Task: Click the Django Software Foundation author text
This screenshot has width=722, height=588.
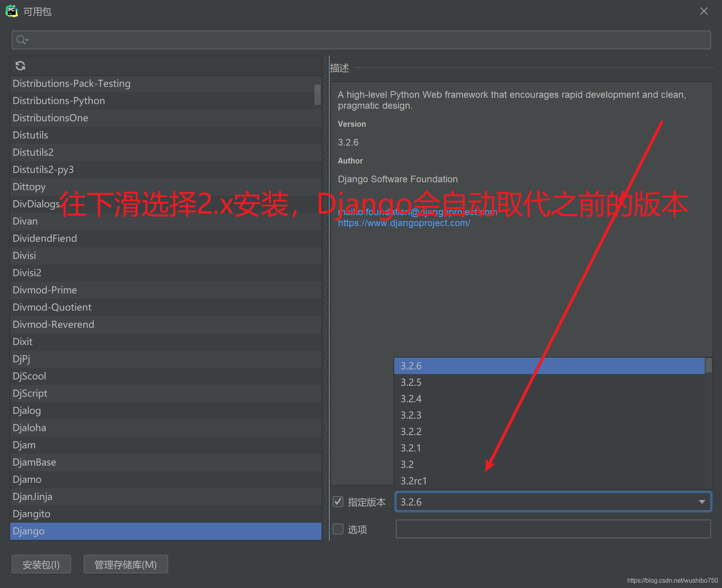Action: [398, 179]
